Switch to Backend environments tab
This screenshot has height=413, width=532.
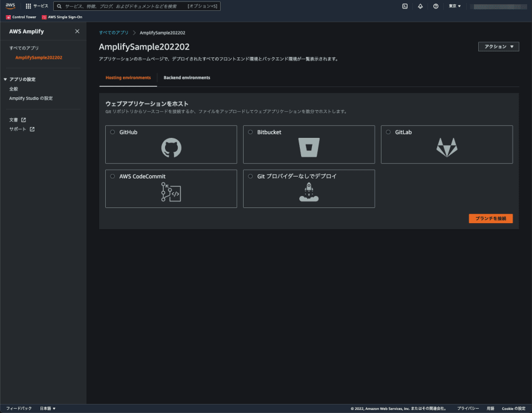click(x=187, y=78)
